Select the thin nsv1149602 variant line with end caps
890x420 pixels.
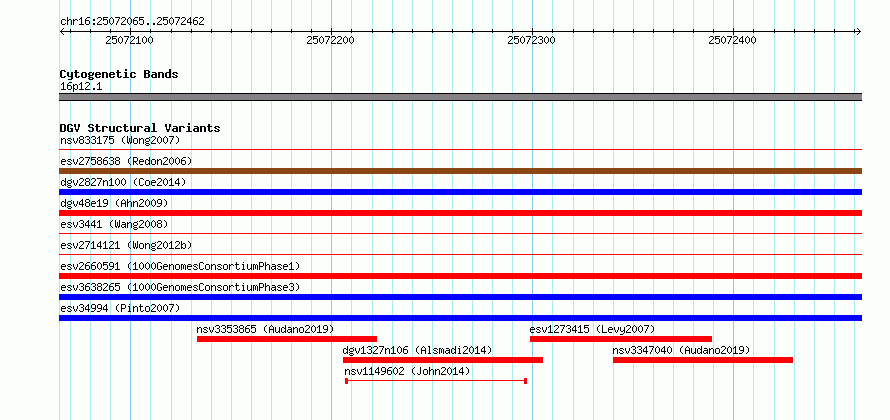point(436,381)
